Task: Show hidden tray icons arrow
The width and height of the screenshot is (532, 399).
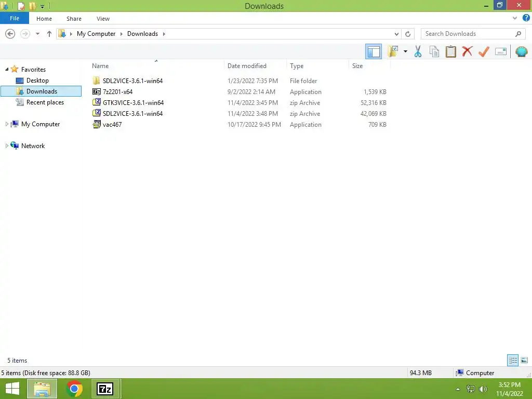Action: pyautogui.click(x=458, y=389)
